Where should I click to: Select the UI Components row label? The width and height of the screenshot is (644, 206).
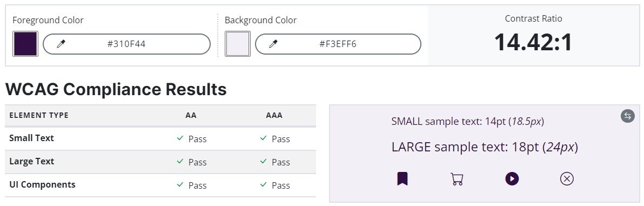coord(42,184)
